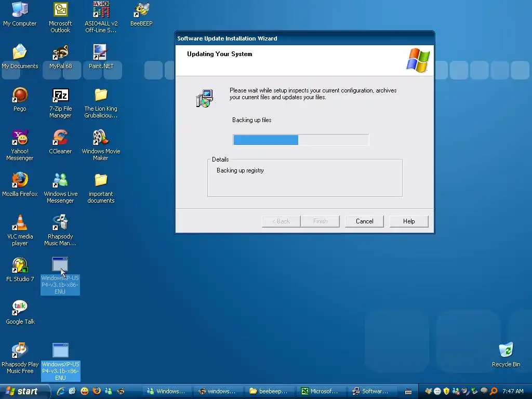532x399 pixels.
Task: Launch MyPal raccoon icon in Quick Launch
Action: click(x=121, y=391)
